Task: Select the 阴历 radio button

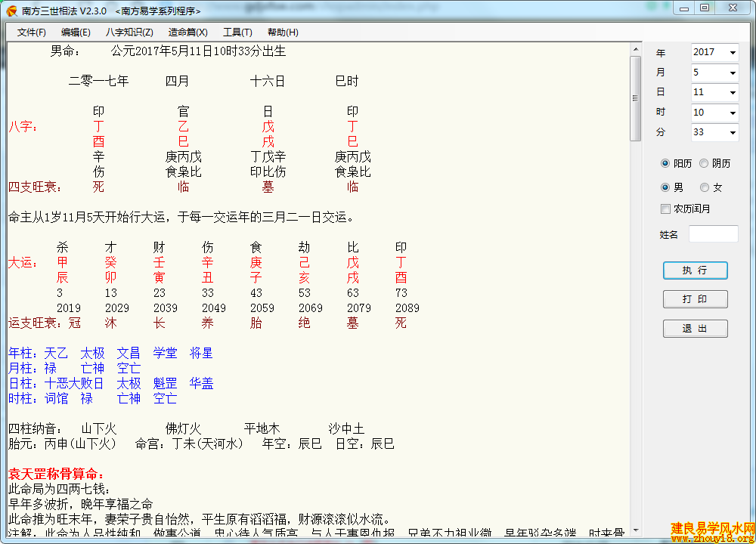Action: click(704, 163)
